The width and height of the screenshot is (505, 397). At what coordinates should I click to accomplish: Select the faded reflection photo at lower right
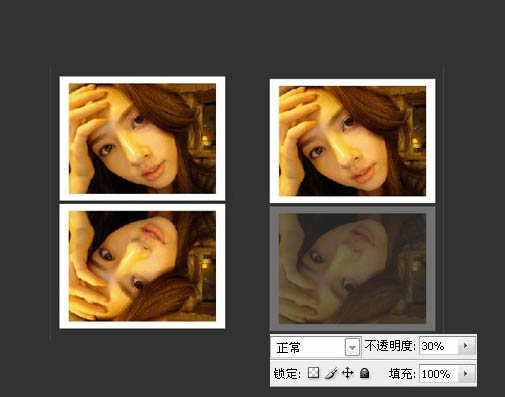(x=352, y=268)
